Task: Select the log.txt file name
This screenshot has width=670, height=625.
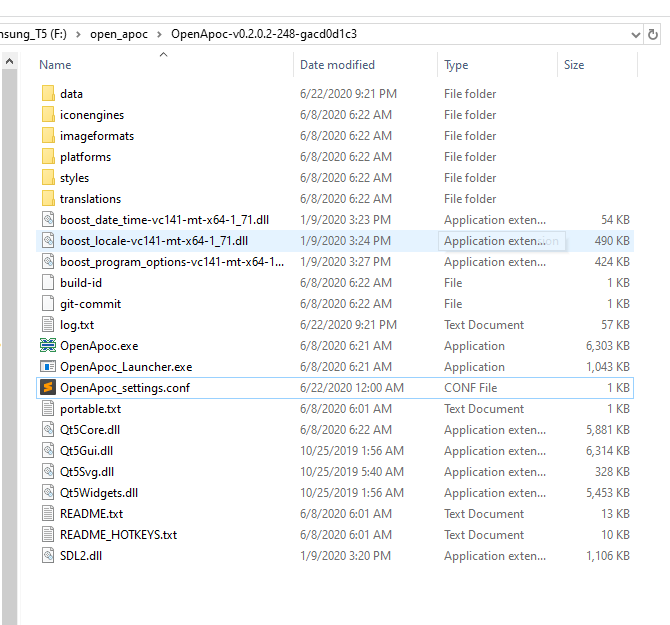Action: coord(77,325)
